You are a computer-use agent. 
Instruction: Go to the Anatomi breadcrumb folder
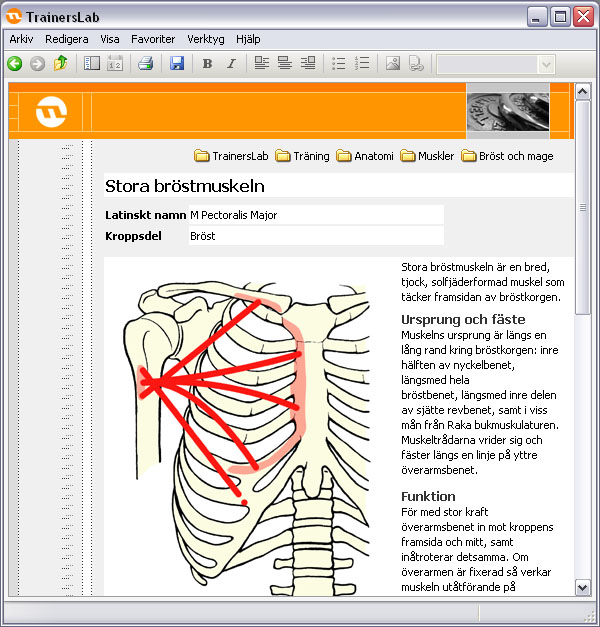(365, 156)
